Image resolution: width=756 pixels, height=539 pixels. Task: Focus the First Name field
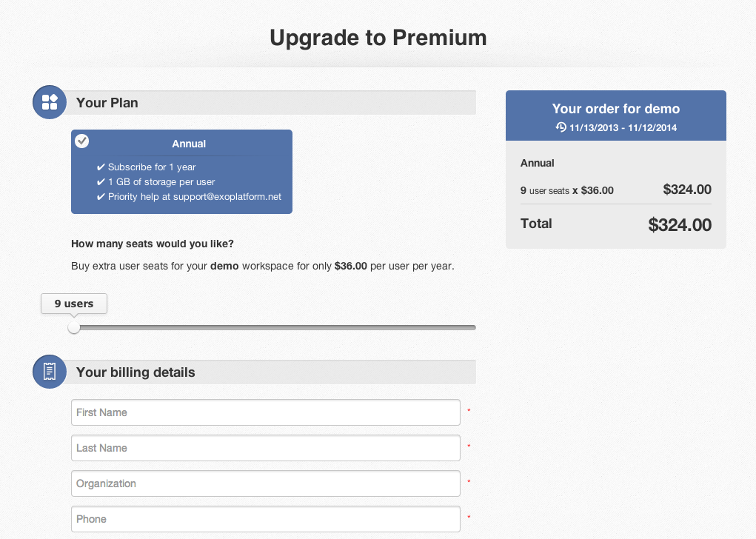(266, 412)
